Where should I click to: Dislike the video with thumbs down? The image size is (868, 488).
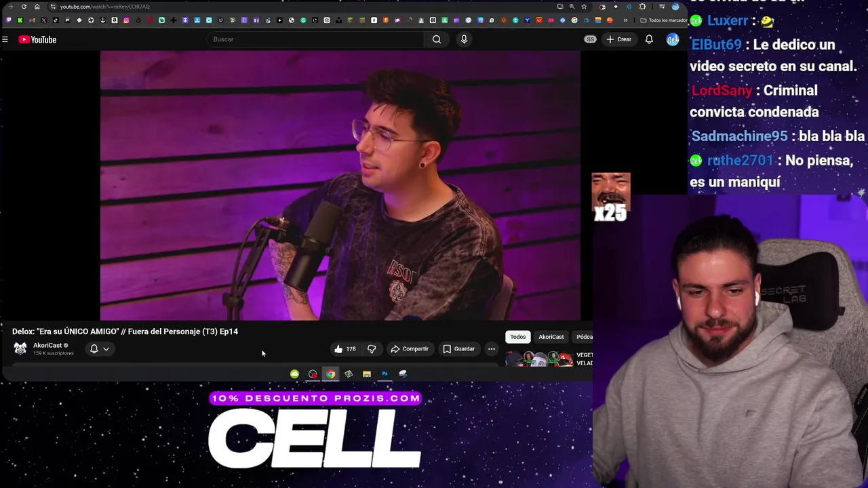(372, 349)
